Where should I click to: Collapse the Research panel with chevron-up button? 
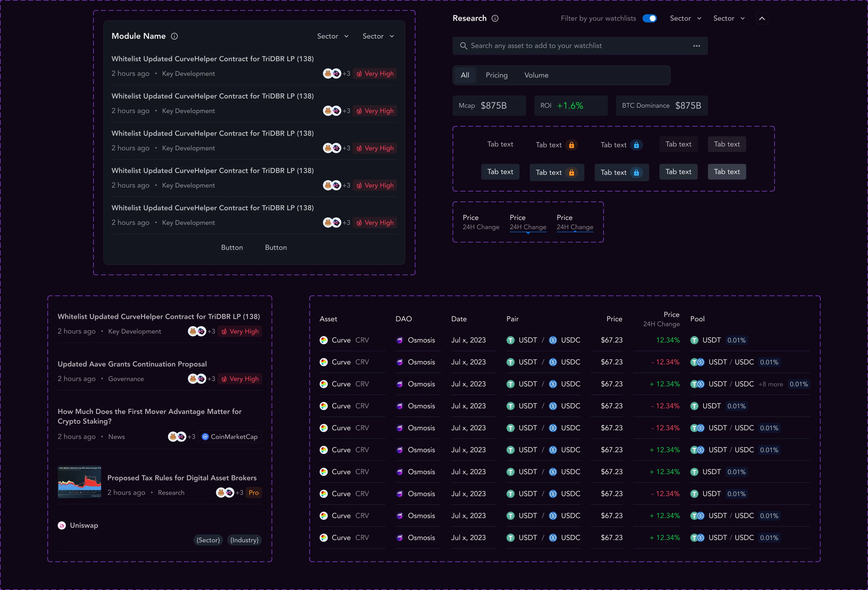762,18
